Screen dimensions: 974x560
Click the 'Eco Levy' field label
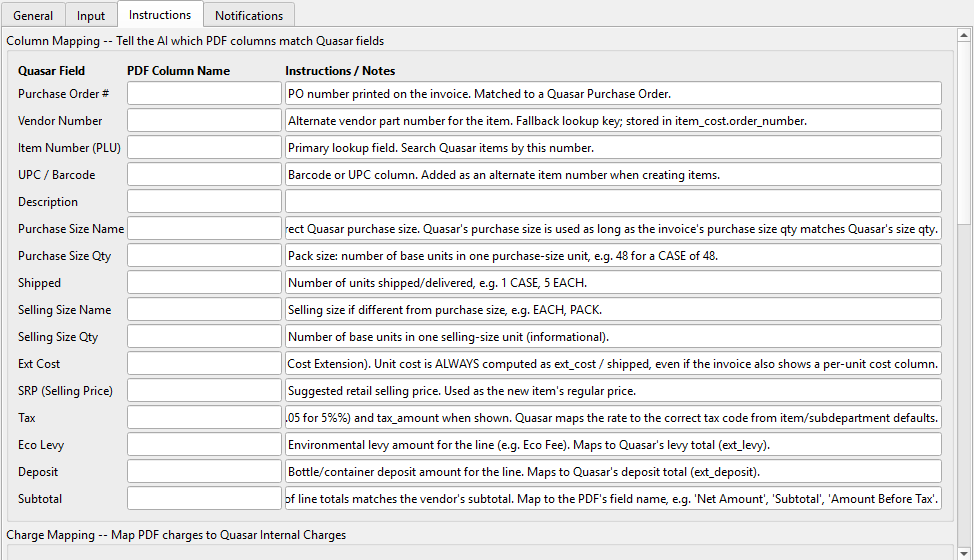coord(41,445)
